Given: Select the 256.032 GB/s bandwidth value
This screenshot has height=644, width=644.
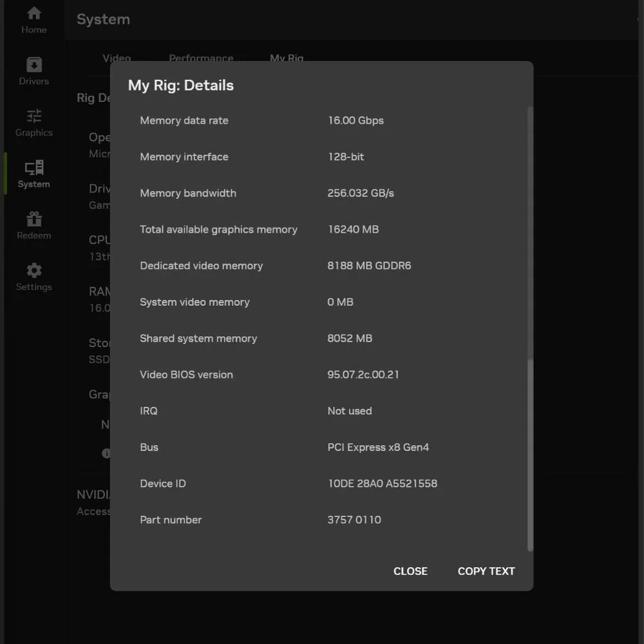Looking at the screenshot, I should point(360,193).
